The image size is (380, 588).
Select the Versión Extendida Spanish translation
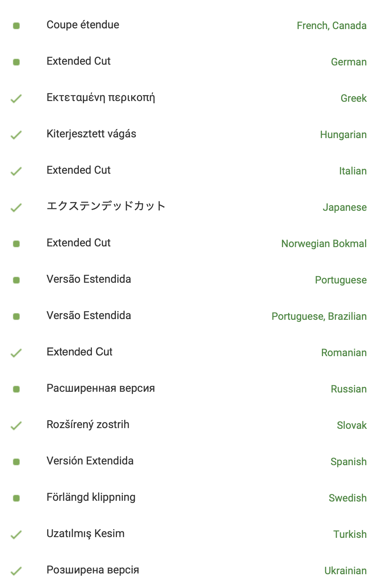point(90,461)
